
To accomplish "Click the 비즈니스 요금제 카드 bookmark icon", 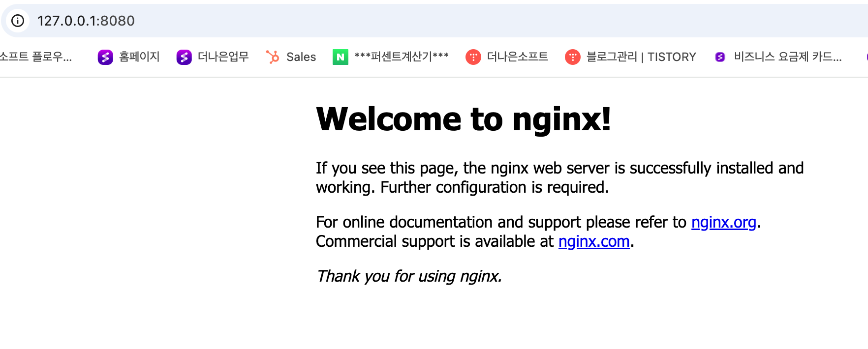I will point(720,58).
